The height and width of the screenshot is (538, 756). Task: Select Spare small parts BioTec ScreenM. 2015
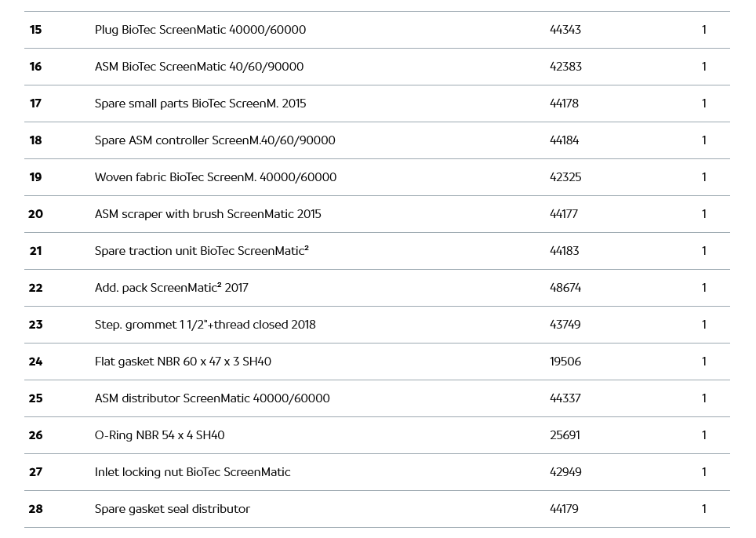click(x=200, y=104)
